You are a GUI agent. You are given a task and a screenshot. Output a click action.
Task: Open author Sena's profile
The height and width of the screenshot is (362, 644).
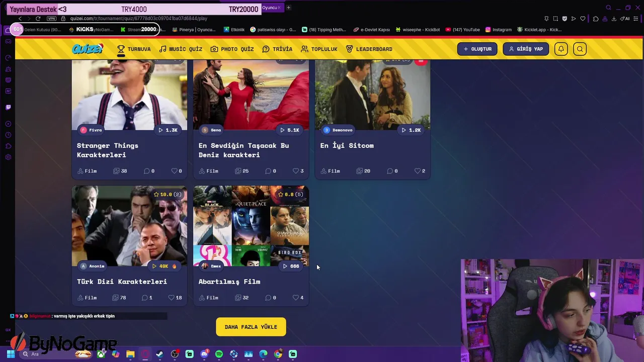pyautogui.click(x=211, y=130)
